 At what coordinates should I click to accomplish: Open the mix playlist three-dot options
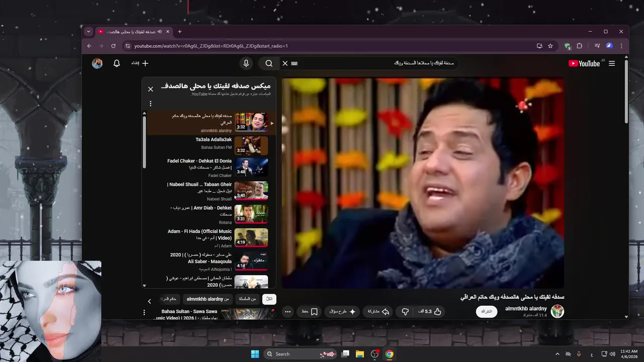pyautogui.click(x=150, y=104)
